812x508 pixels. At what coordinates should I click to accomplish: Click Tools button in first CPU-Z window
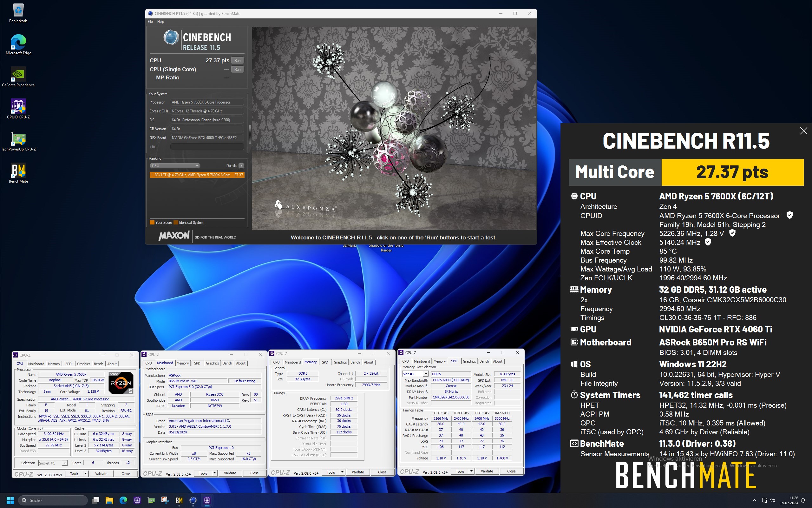(x=74, y=474)
